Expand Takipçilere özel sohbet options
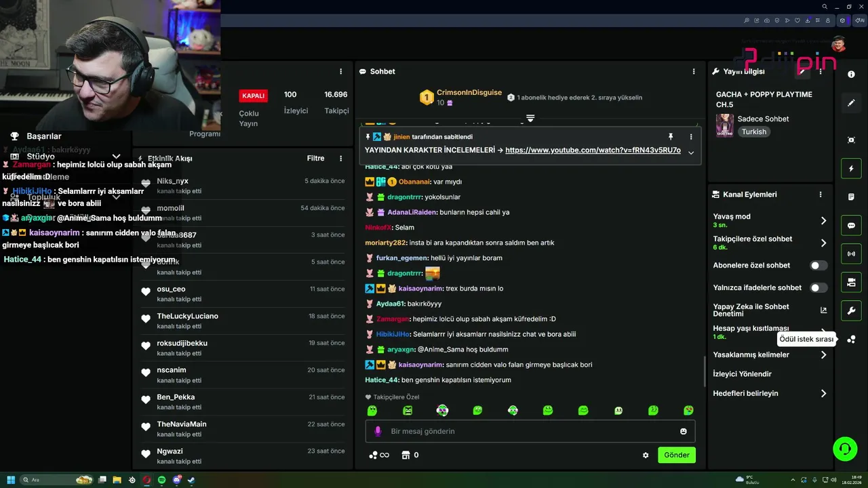 click(823, 243)
